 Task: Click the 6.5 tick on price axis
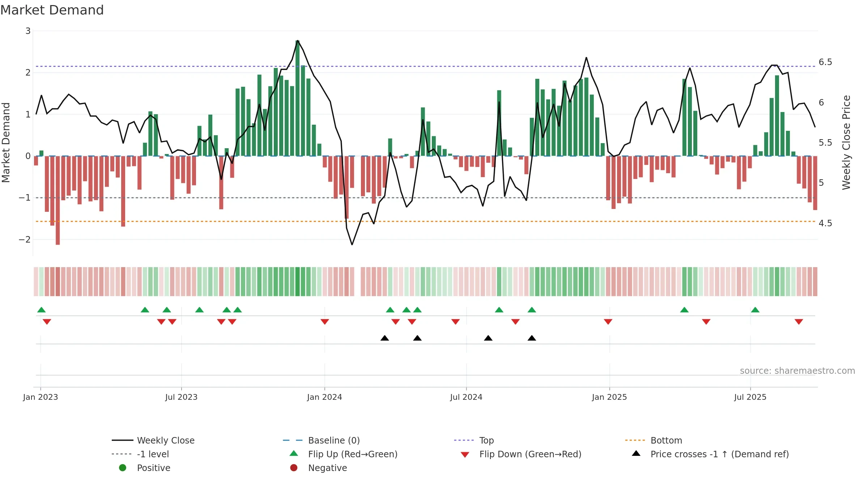825,62
